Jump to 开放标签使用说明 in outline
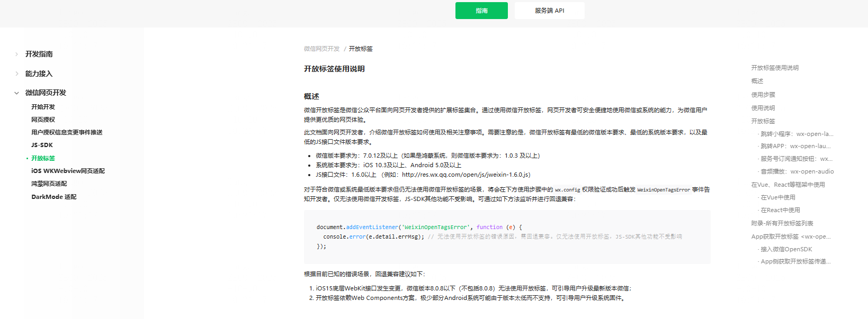 775,68
